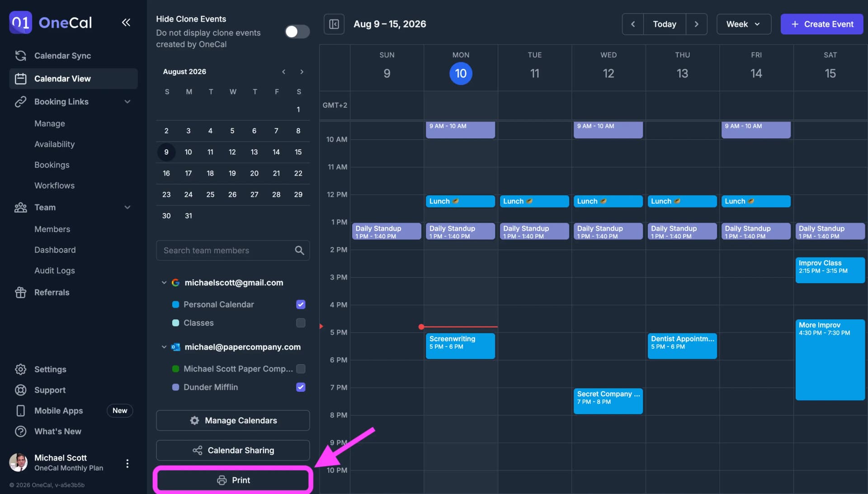Click the Create Event button
The height and width of the screenshot is (494, 868).
point(822,24)
